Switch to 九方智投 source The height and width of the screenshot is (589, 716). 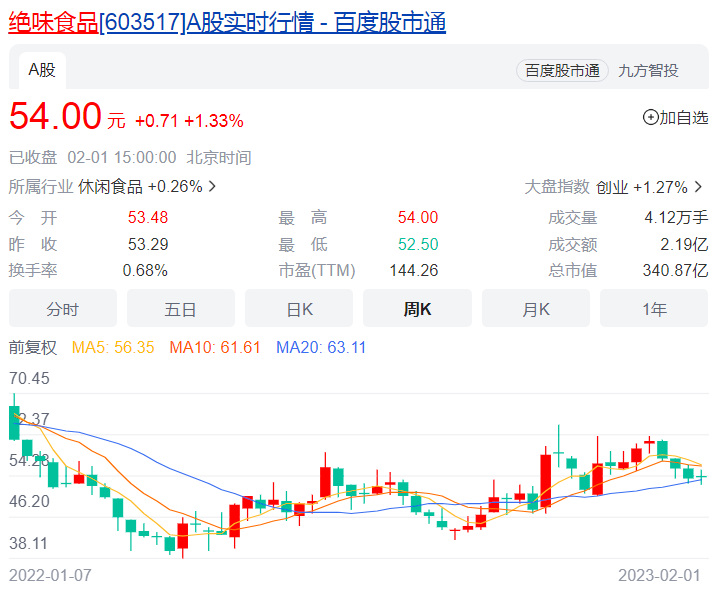click(648, 71)
